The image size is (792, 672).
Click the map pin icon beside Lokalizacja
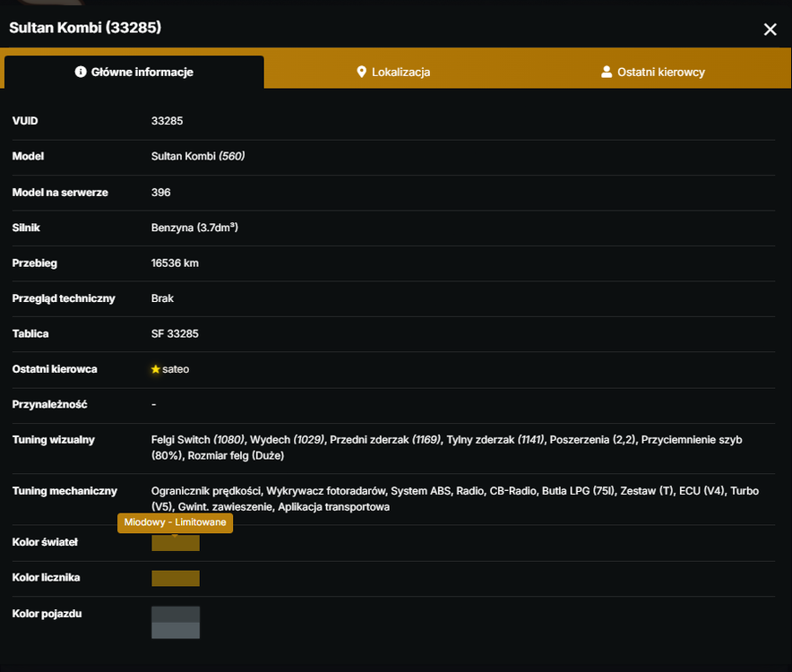(x=361, y=72)
